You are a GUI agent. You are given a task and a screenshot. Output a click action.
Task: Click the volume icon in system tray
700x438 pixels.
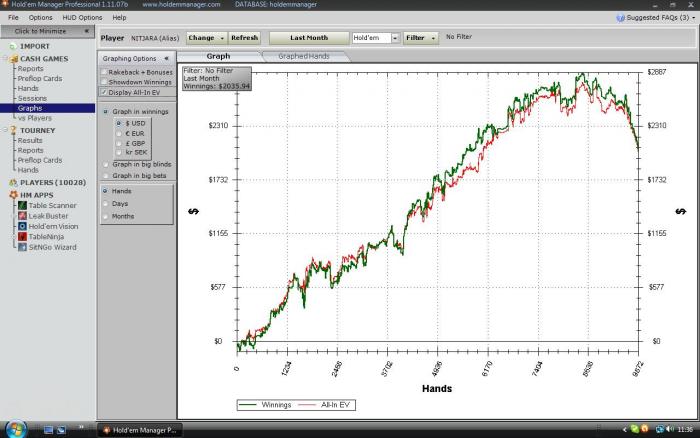coord(670,429)
